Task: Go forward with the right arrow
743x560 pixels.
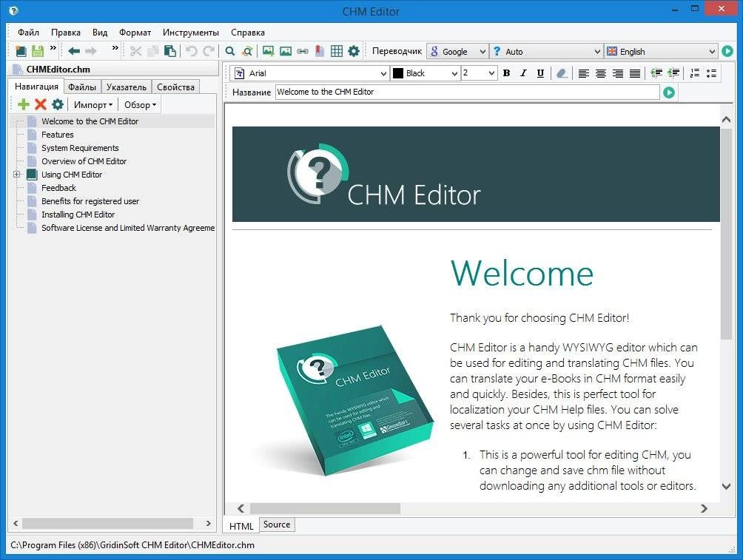Action: 91,51
